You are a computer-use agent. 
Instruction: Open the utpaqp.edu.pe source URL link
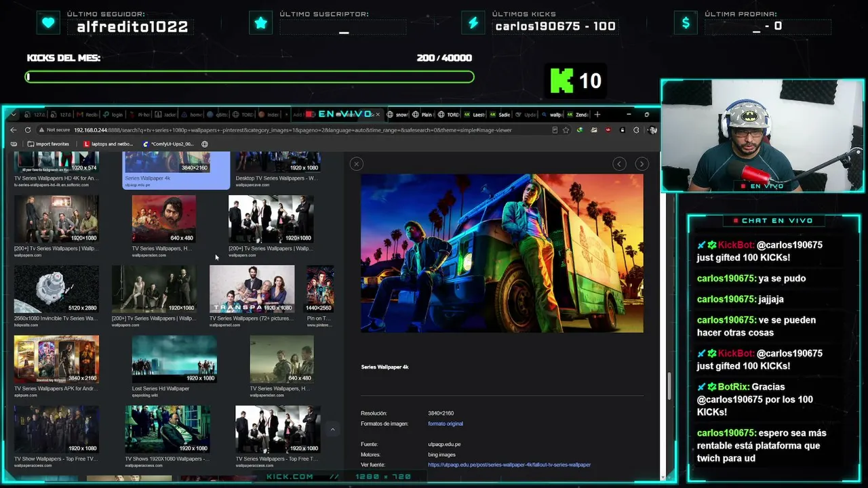[509, 465]
